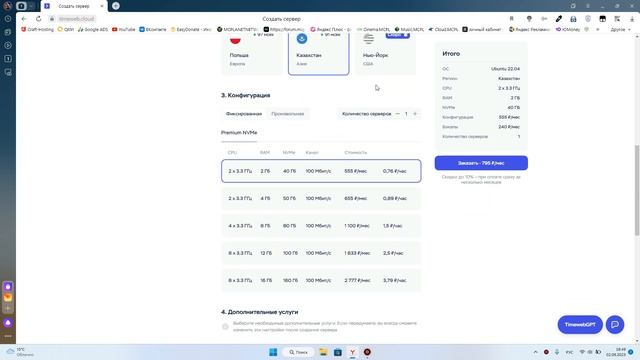The width and height of the screenshot is (640, 360).
Task: Switch to the Произвольная configuration tab
Action: tap(288, 114)
